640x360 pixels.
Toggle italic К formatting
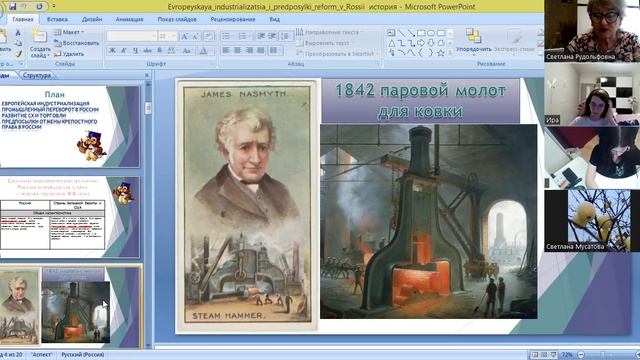click(x=124, y=51)
